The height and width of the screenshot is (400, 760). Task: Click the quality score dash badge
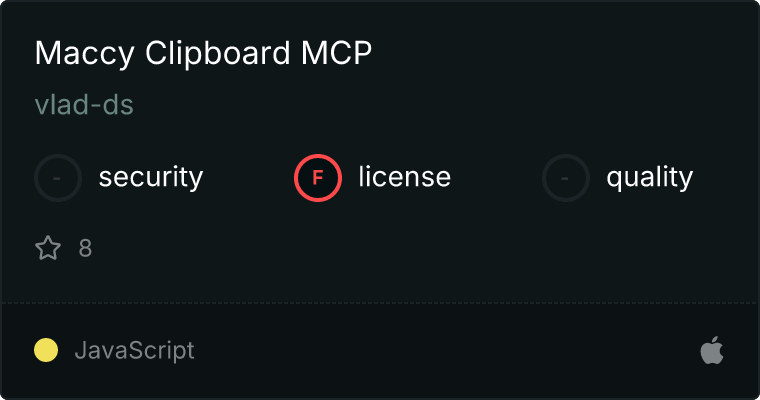(x=566, y=178)
